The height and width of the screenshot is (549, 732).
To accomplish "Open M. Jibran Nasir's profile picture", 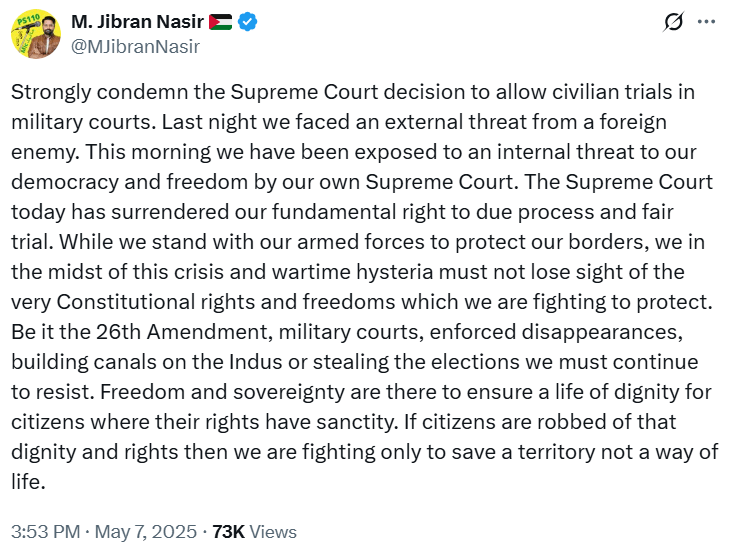I will click(37, 34).
